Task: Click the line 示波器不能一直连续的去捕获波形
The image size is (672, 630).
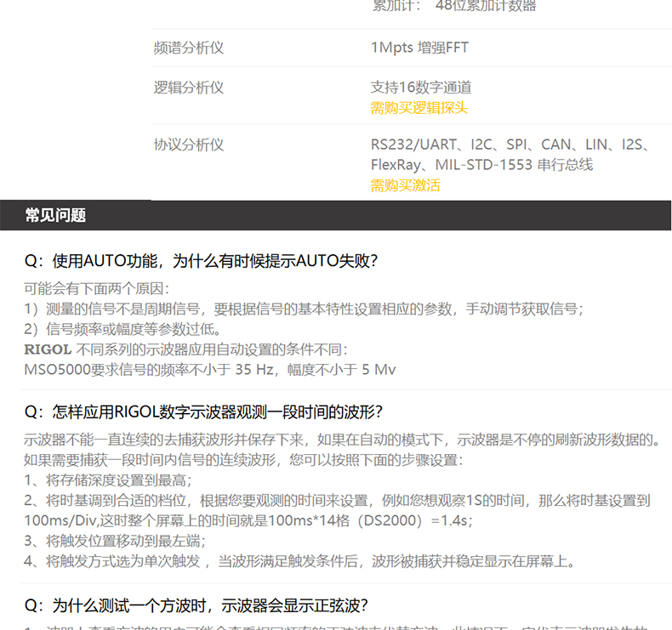Action: click(343, 440)
